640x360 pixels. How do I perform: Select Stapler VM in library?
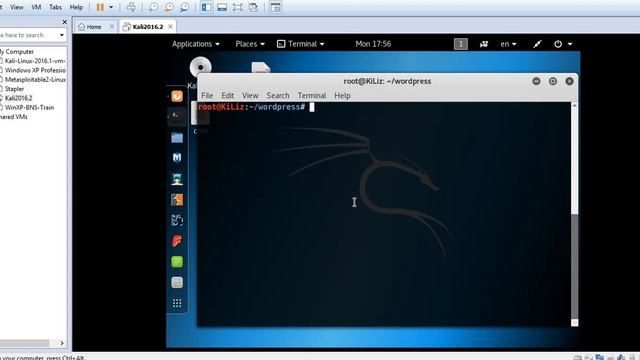click(x=14, y=89)
